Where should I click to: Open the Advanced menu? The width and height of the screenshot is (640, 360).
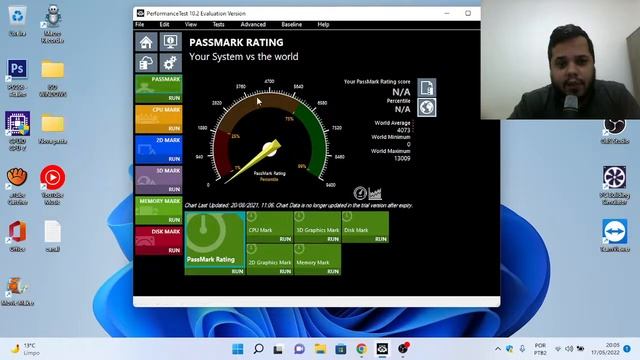coord(253,24)
